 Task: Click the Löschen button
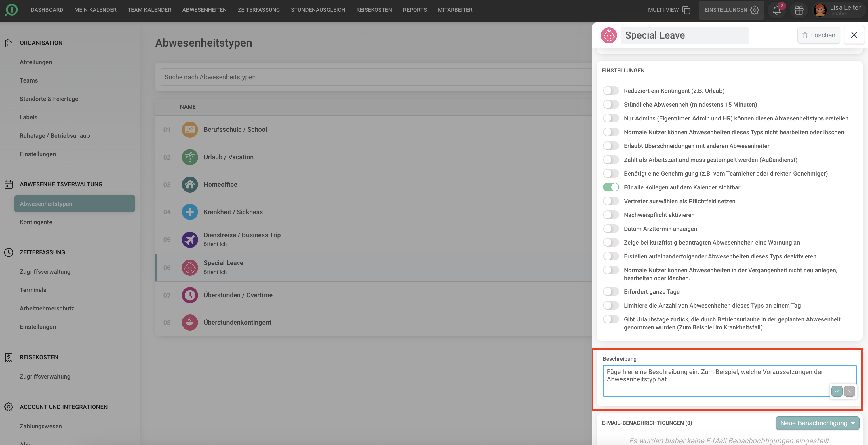pos(818,35)
